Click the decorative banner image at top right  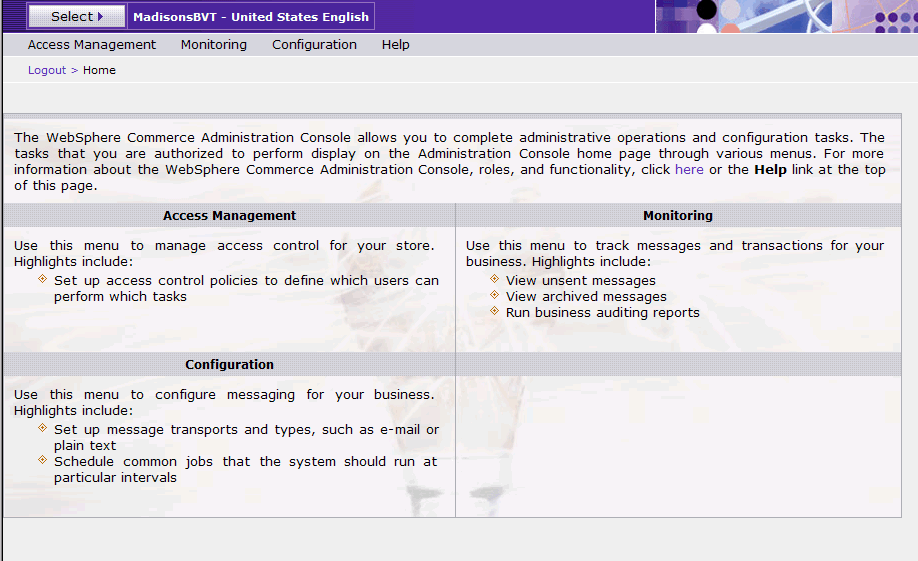pyautogui.click(x=786, y=16)
